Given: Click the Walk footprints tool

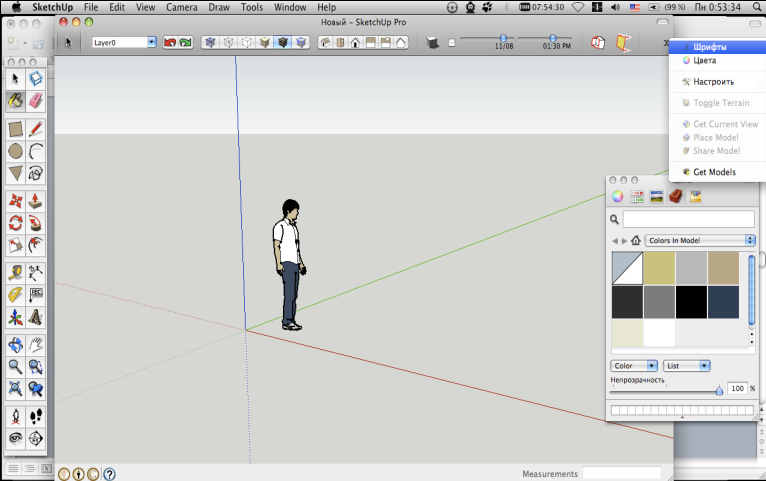Looking at the screenshot, I should (x=36, y=415).
